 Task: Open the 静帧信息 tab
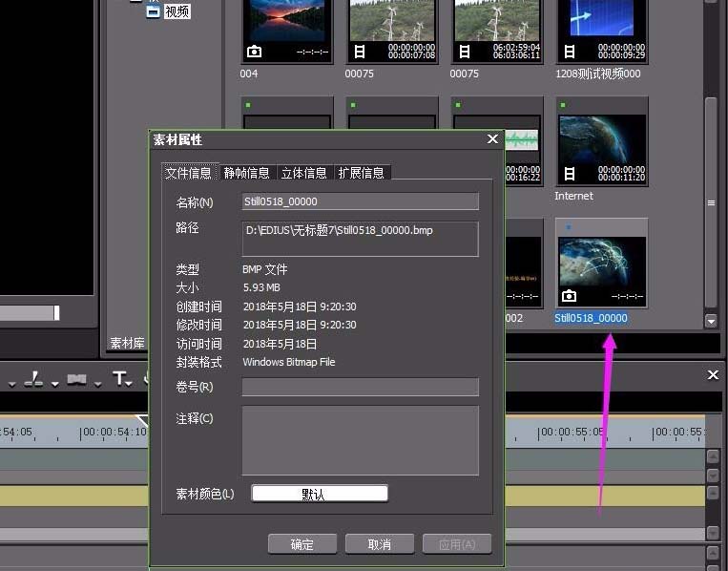(x=246, y=173)
